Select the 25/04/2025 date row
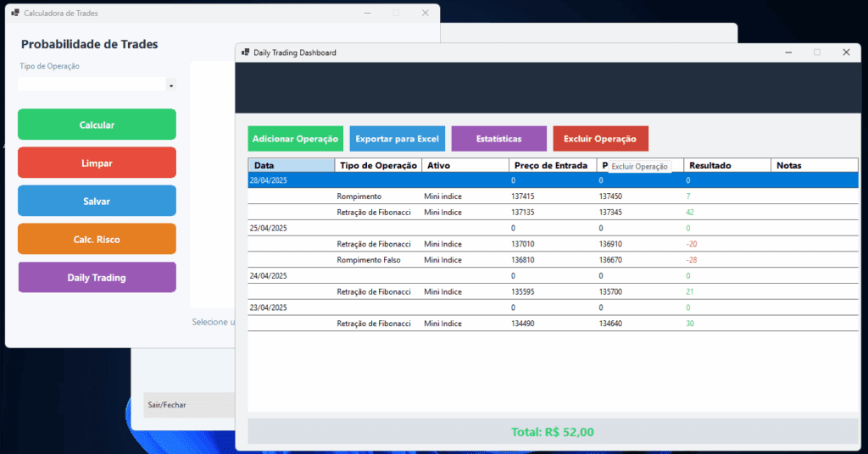 pos(553,228)
